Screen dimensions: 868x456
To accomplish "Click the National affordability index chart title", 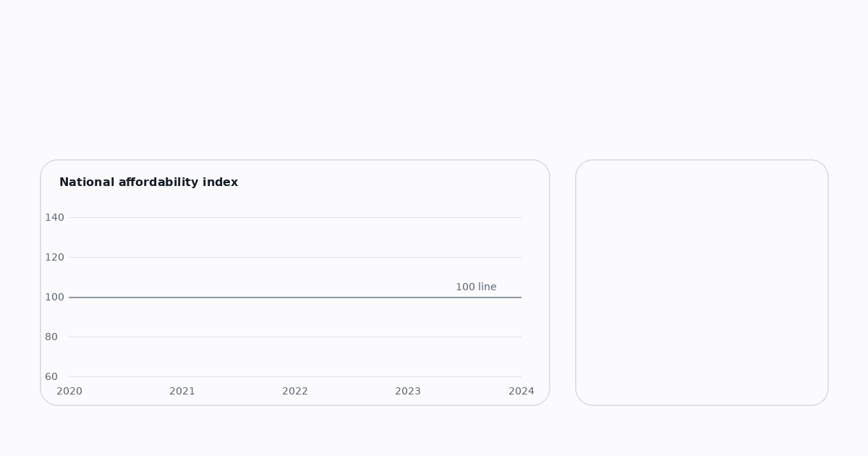I will click(x=148, y=182).
